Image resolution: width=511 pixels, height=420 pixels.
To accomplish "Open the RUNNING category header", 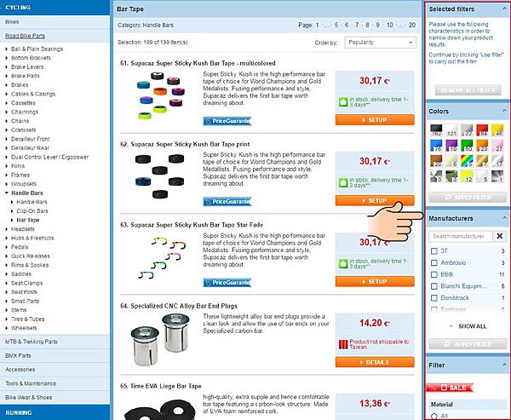I will (x=55, y=412).
